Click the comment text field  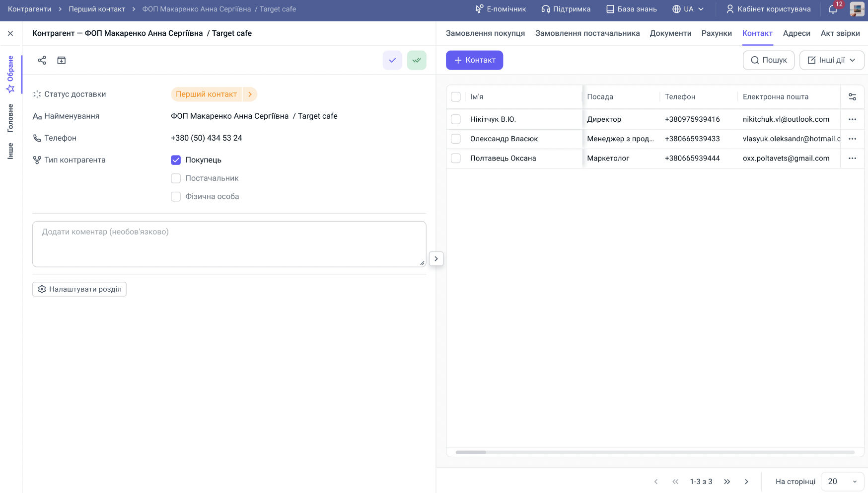[x=229, y=244]
